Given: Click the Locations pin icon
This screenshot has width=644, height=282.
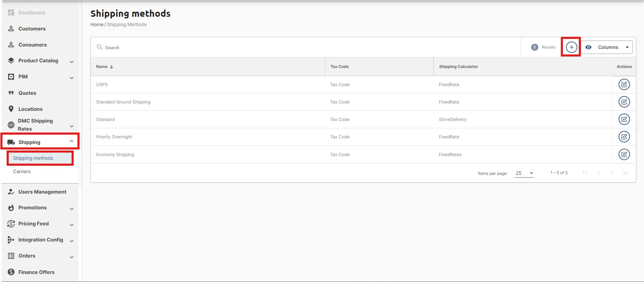Looking at the screenshot, I should click(x=11, y=109).
